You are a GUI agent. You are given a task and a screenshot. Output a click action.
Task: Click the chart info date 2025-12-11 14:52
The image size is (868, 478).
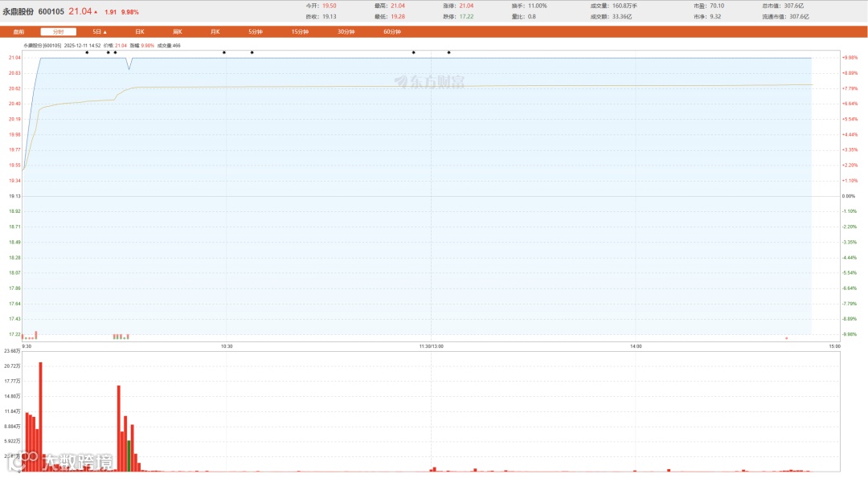[x=82, y=45]
